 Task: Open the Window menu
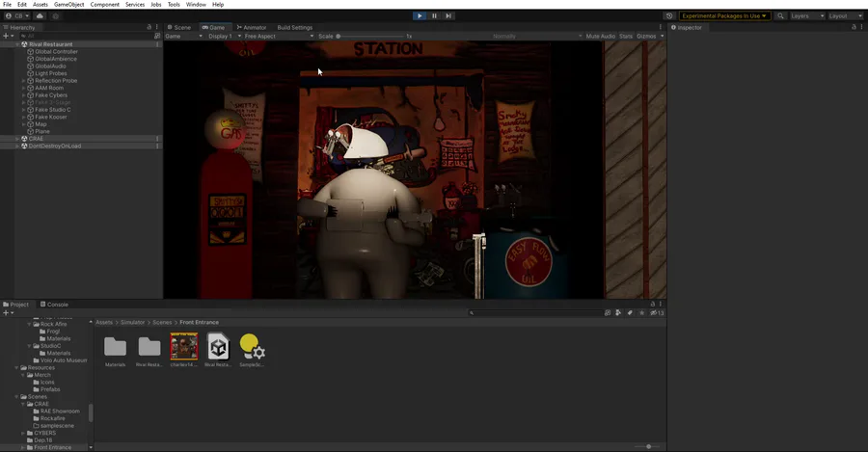[x=196, y=5]
